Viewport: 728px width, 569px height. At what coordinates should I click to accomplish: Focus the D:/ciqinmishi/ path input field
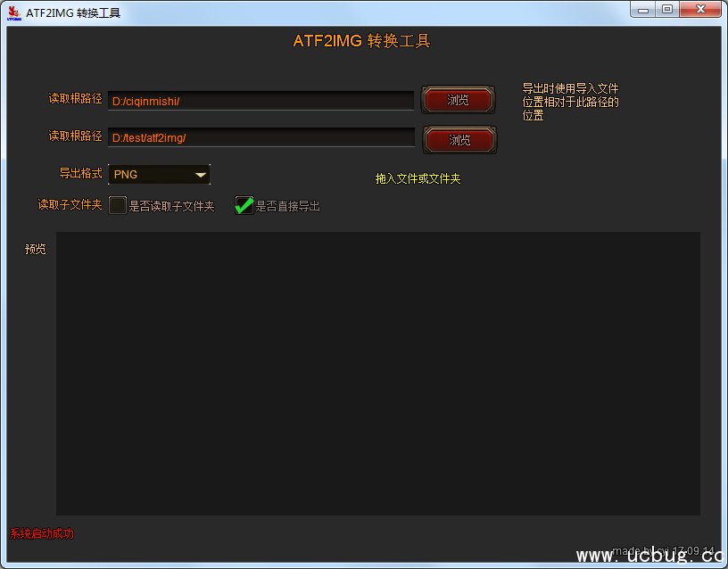261,101
